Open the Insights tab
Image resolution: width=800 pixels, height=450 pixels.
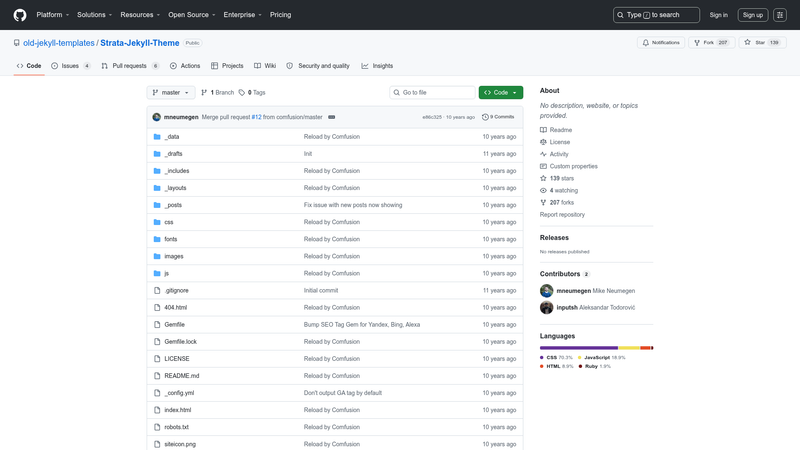[377, 66]
